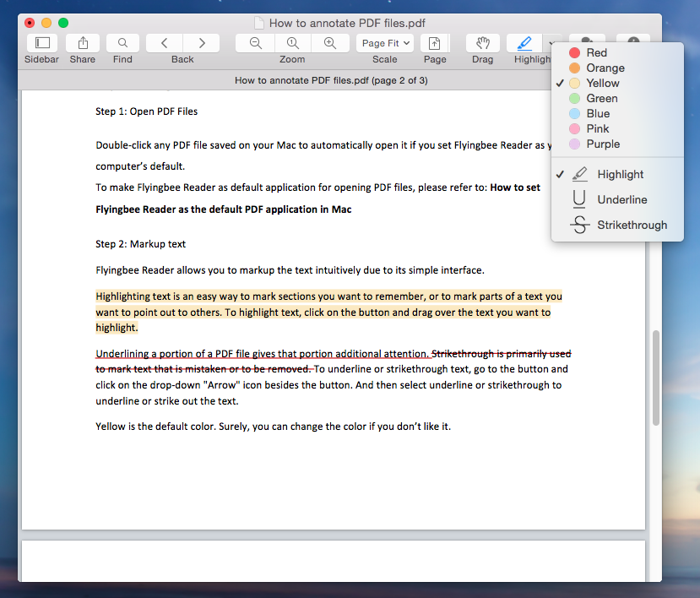Go forward with the right chevron
Viewport: 700px width, 598px height.
coord(201,43)
